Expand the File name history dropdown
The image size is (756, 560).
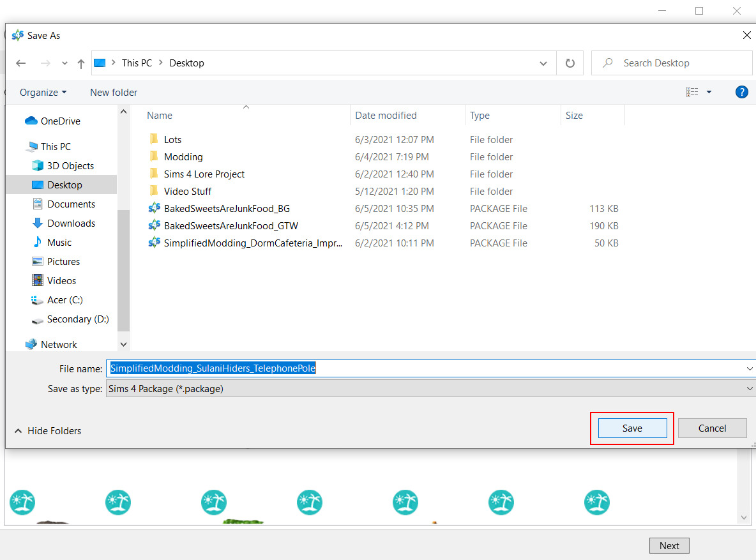pos(749,368)
